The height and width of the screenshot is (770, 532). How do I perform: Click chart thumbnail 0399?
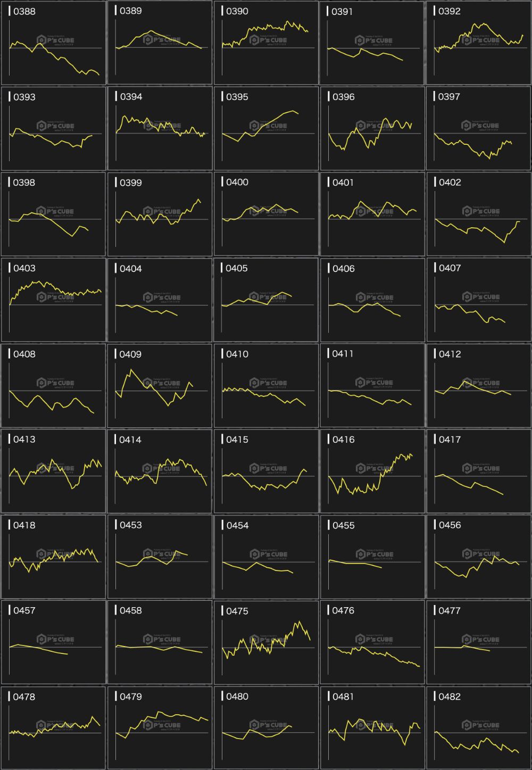click(160, 214)
